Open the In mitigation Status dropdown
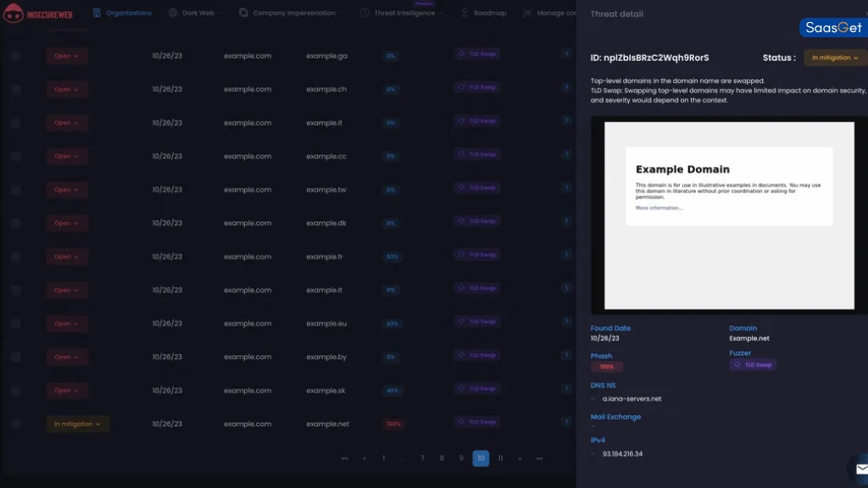Screen dimensions: 868x488 tap(835, 57)
